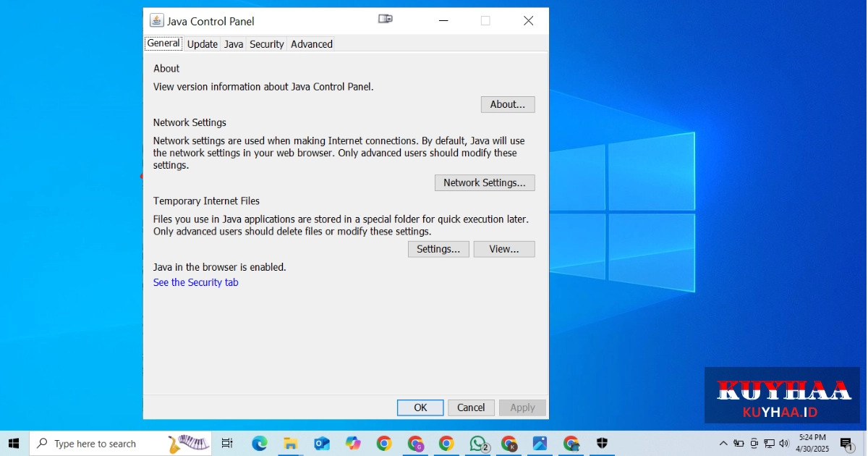Open the Copilot taskbar icon

pyautogui.click(x=353, y=444)
